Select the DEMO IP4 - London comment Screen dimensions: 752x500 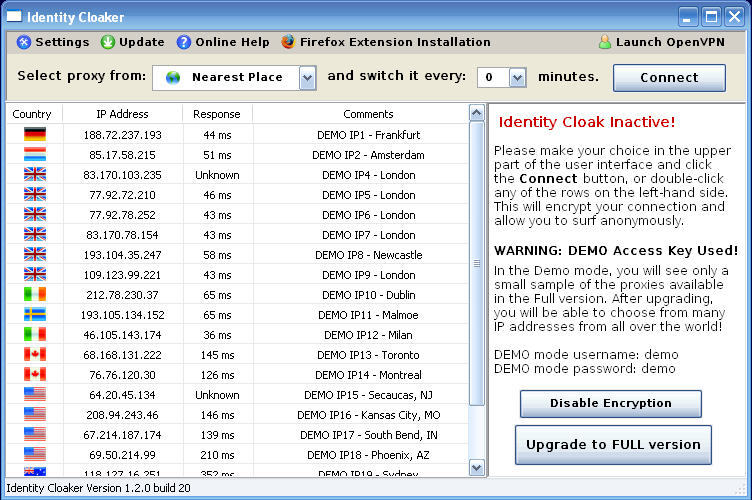tap(368, 175)
